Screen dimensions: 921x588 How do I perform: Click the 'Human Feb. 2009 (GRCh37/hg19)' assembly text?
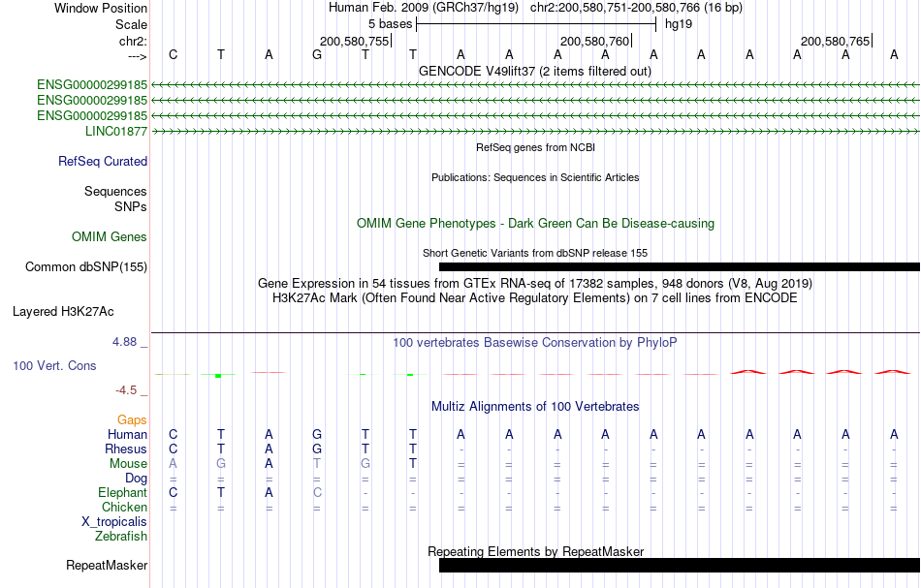click(424, 8)
